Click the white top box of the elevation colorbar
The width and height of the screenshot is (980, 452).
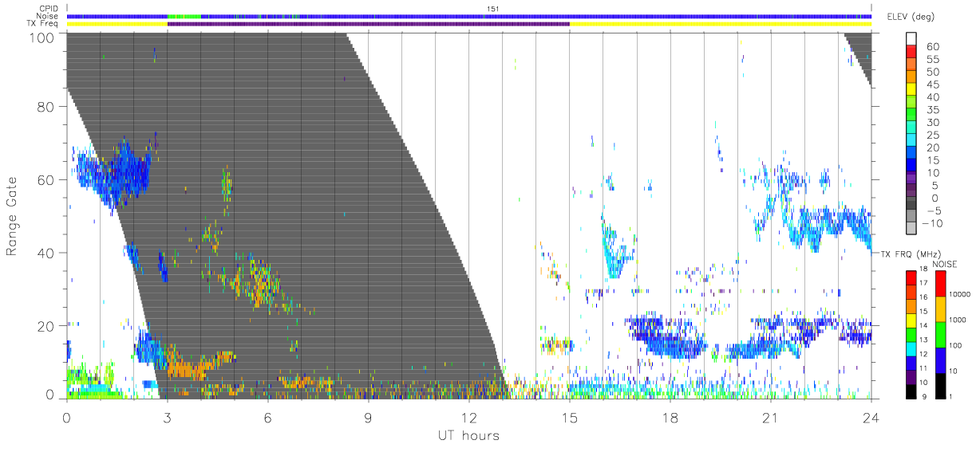[x=913, y=41]
